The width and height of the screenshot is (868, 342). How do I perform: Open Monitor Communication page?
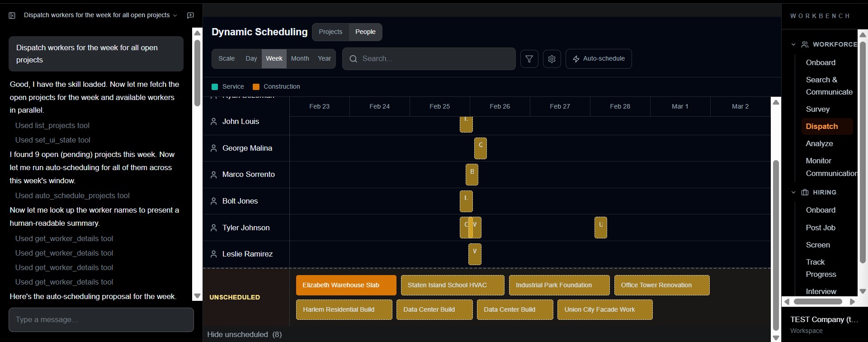click(830, 167)
